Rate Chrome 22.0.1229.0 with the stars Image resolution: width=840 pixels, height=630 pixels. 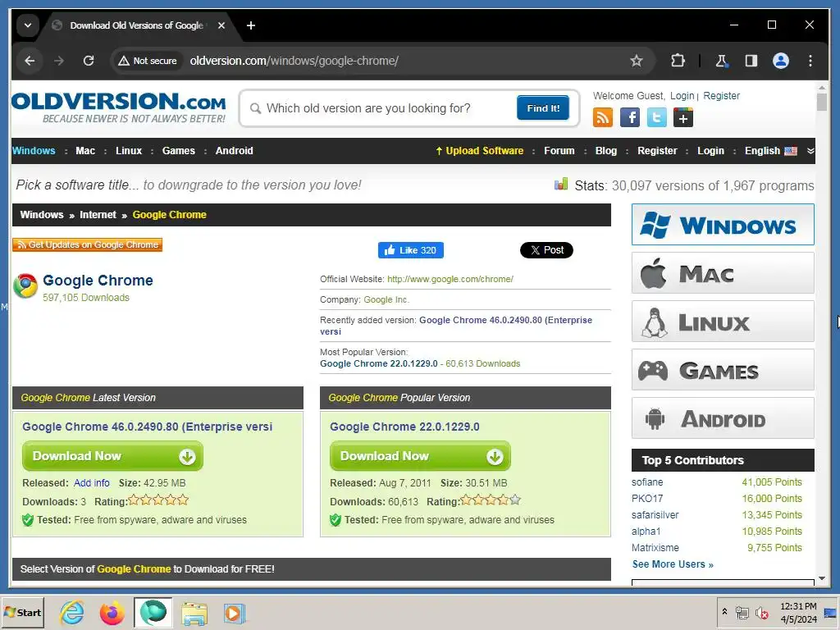pyautogui.click(x=491, y=500)
